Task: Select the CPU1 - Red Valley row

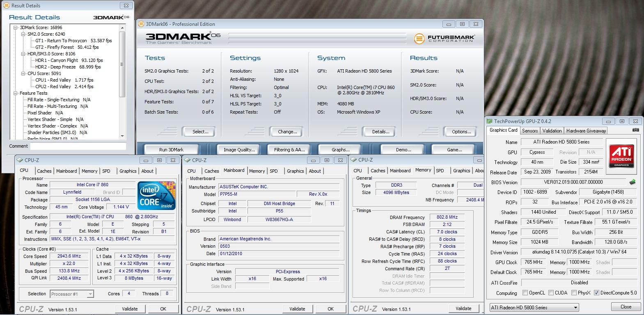Action: pyautogui.click(x=64, y=80)
